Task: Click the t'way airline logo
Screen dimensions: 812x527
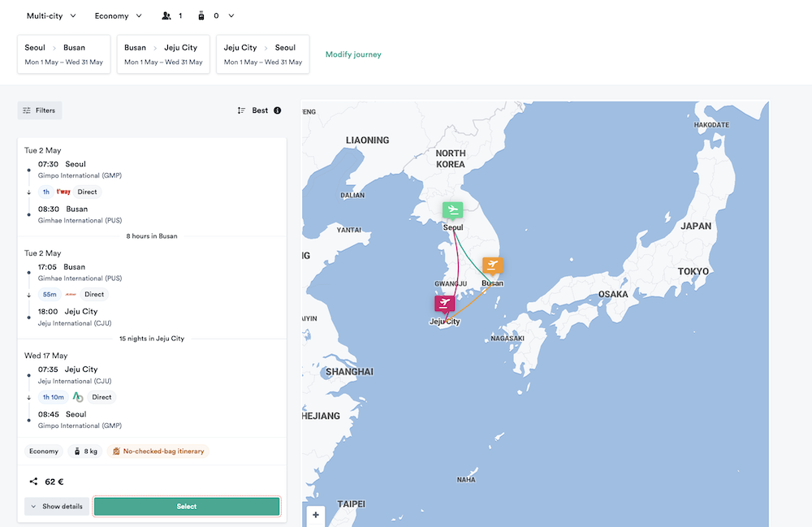Action: pyautogui.click(x=63, y=192)
